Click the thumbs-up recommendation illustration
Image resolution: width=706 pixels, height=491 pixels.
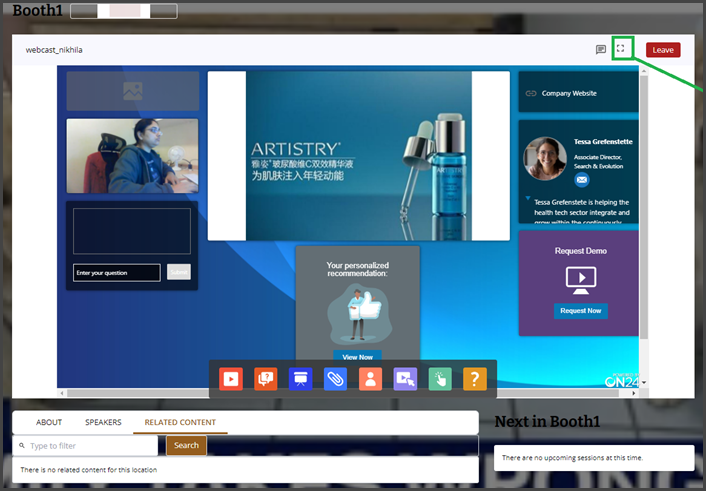[x=359, y=314]
